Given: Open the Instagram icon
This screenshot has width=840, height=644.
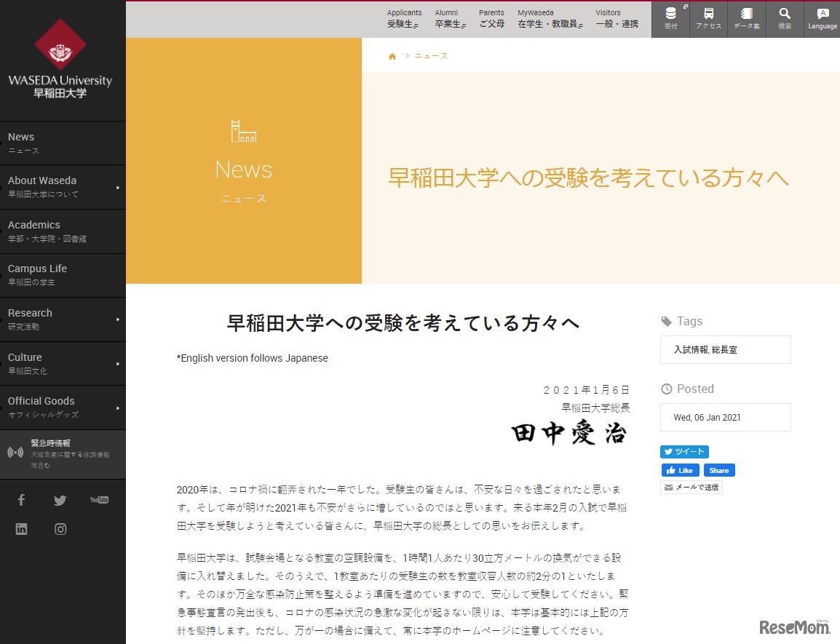Looking at the screenshot, I should coord(60,529).
